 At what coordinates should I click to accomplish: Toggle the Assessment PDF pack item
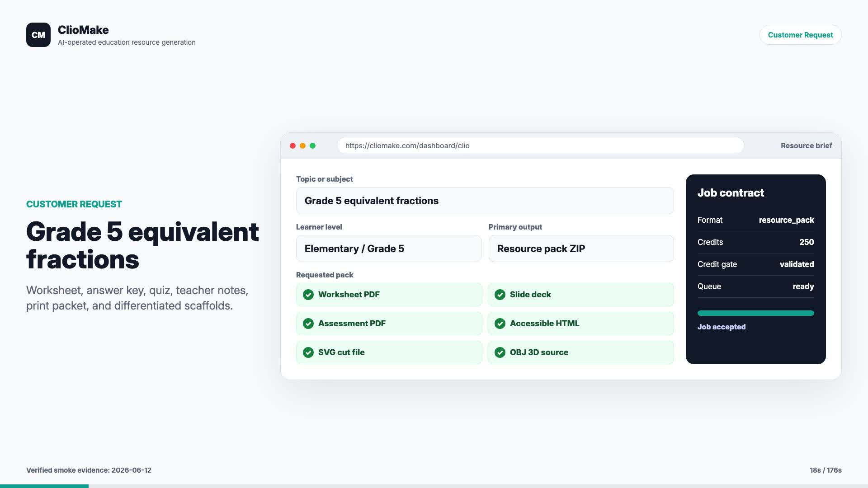[389, 324]
